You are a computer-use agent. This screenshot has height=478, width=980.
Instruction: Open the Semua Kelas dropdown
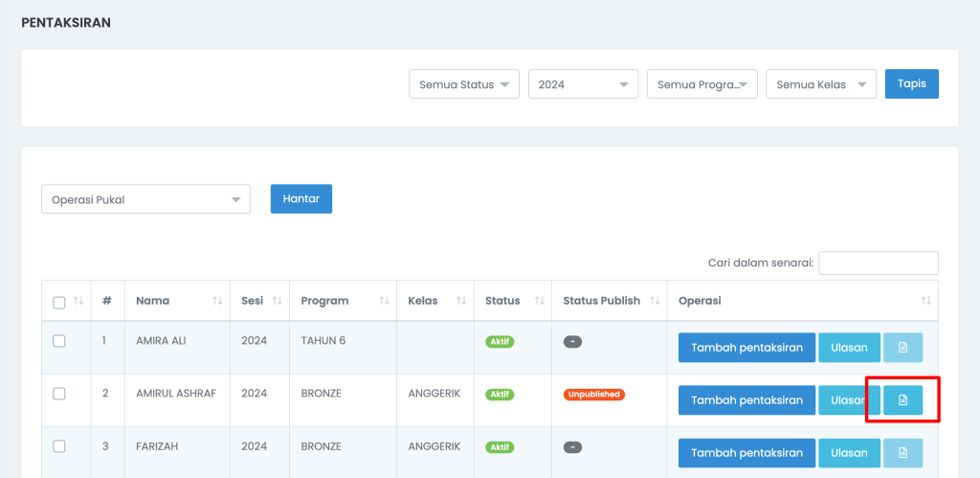(x=821, y=84)
